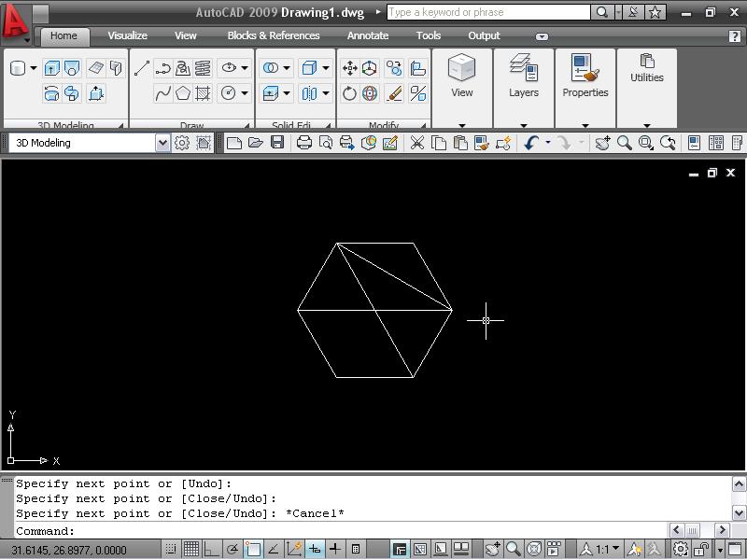The width and height of the screenshot is (747, 560).
Task: Toggle Object Snap in status bar
Action: [252, 549]
